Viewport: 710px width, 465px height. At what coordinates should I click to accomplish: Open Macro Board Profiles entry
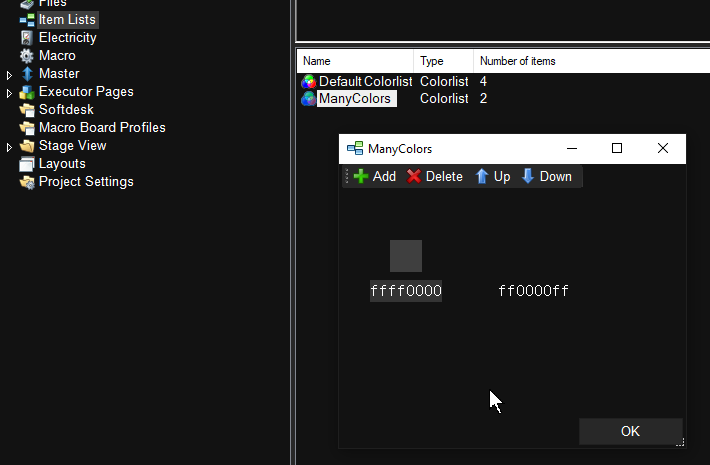click(x=102, y=128)
